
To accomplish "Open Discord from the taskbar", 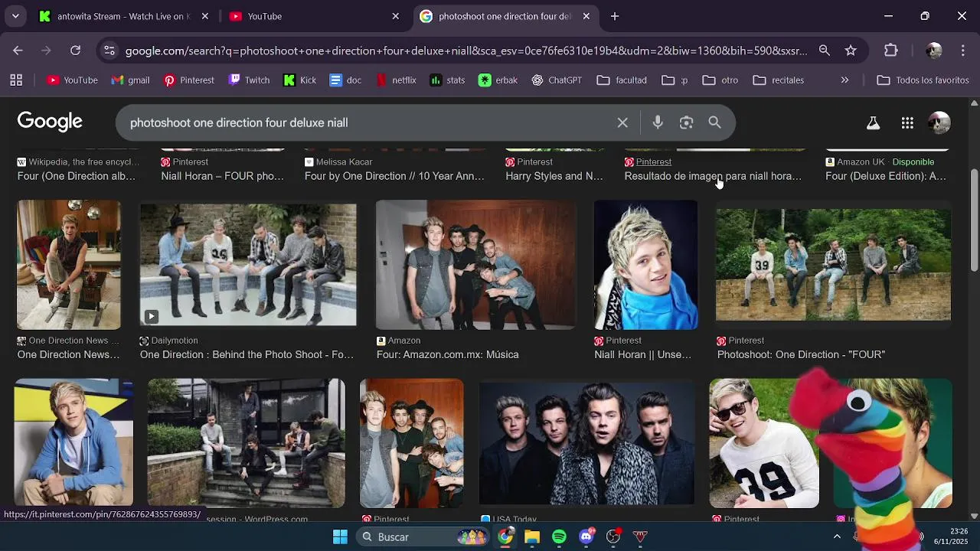I will coord(586,536).
